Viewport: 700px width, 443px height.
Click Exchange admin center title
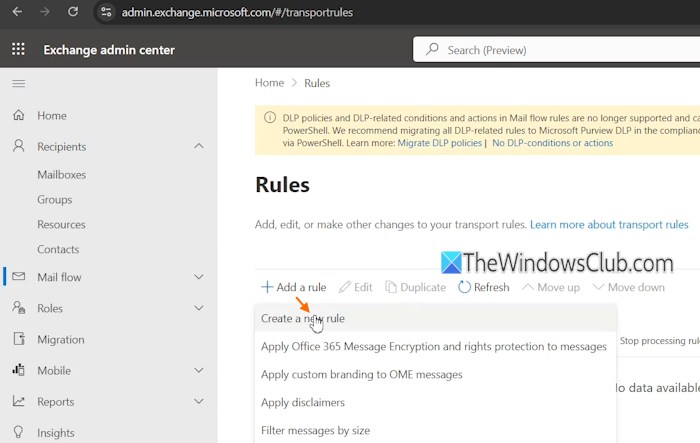click(x=109, y=50)
